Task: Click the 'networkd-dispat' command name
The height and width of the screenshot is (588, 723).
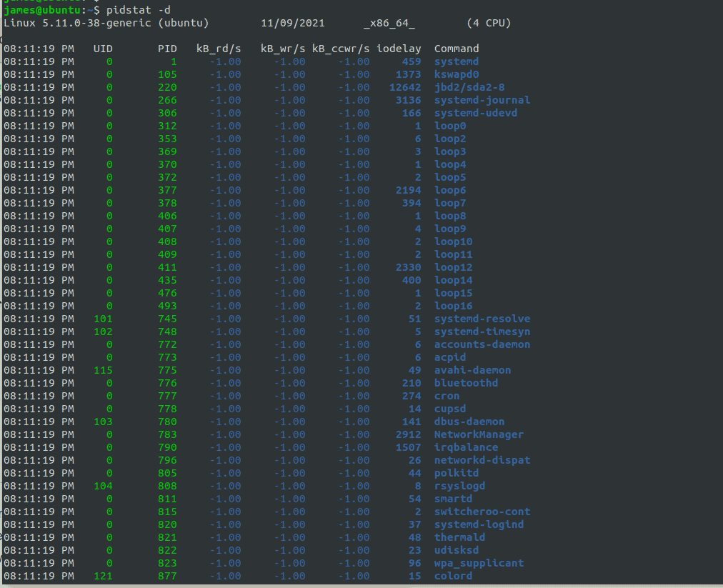Action: pyautogui.click(x=482, y=461)
